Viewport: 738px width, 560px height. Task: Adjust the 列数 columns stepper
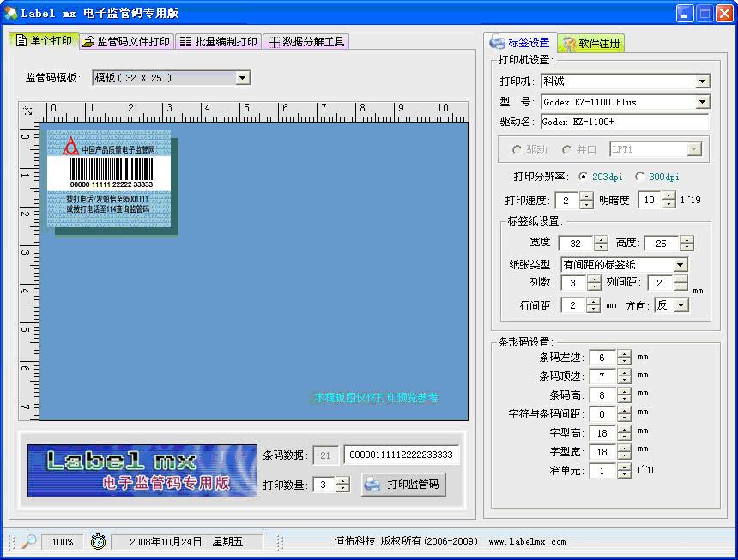[x=594, y=283]
